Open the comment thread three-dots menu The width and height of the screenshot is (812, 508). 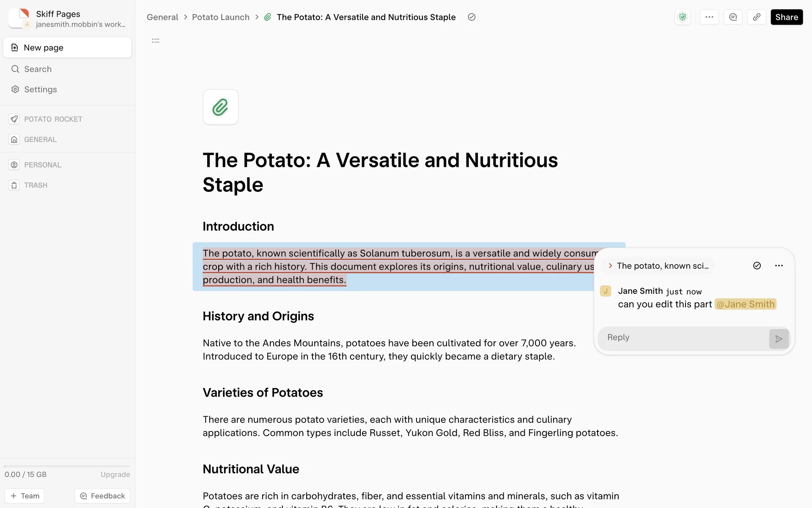(x=779, y=265)
